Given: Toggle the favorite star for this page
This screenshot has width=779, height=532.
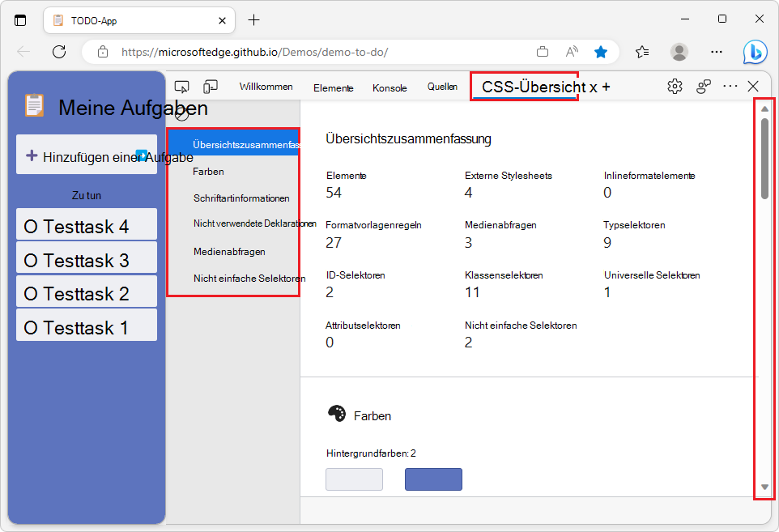Looking at the screenshot, I should (x=601, y=51).
